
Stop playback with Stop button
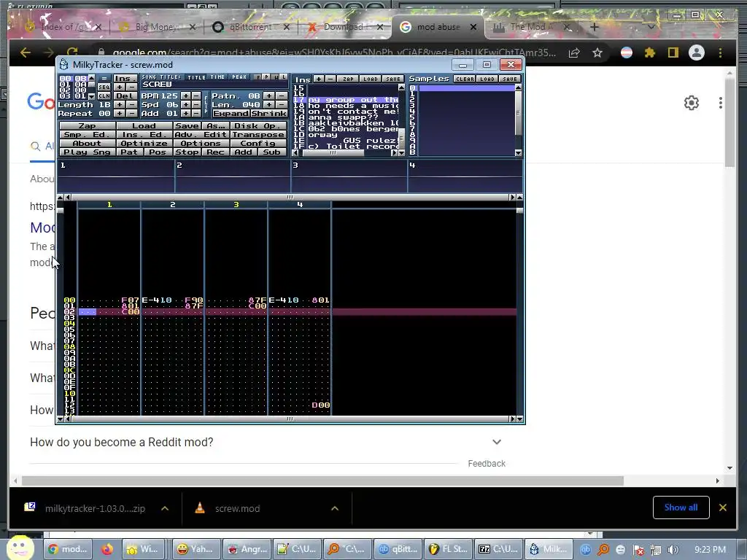pos(187,152)
